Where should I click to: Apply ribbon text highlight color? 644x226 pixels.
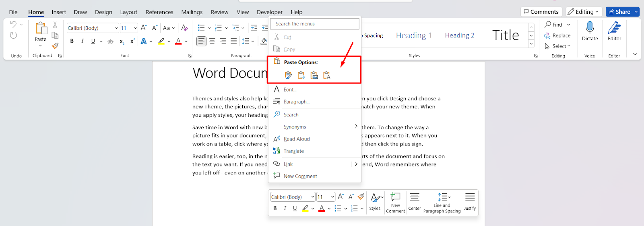coord(161,41)
